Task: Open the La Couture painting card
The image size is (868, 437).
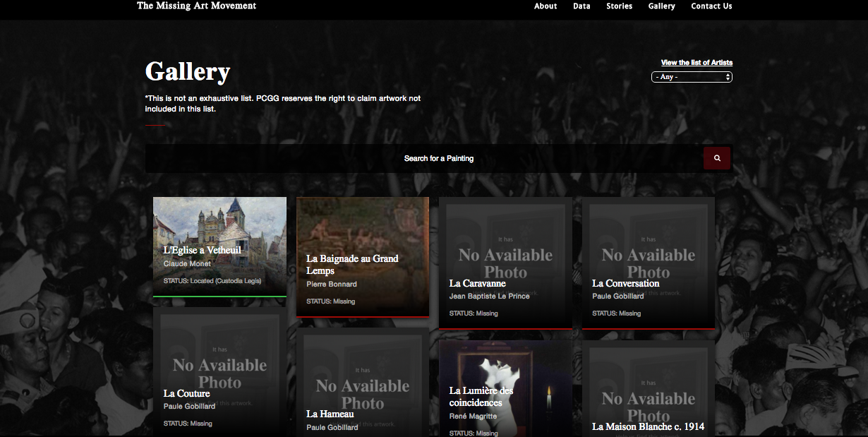Action: tap(219, 372)
